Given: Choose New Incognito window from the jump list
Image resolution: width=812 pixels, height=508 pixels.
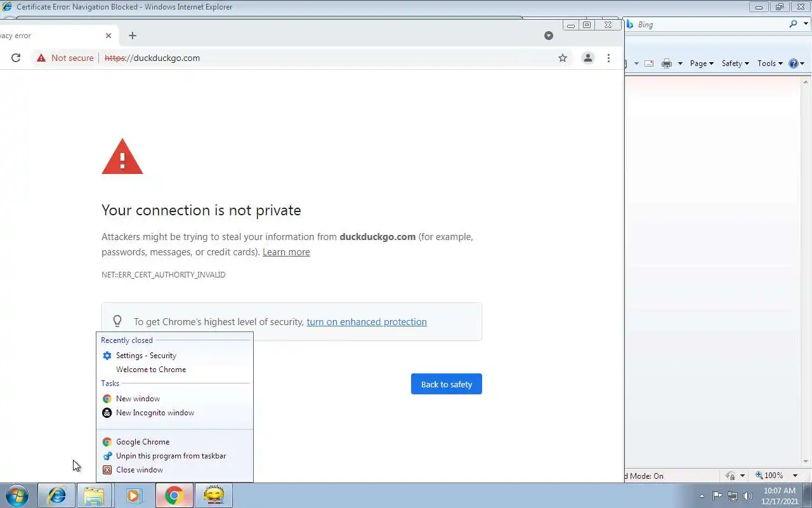Looking at the screenshot, I should (174, 413).
